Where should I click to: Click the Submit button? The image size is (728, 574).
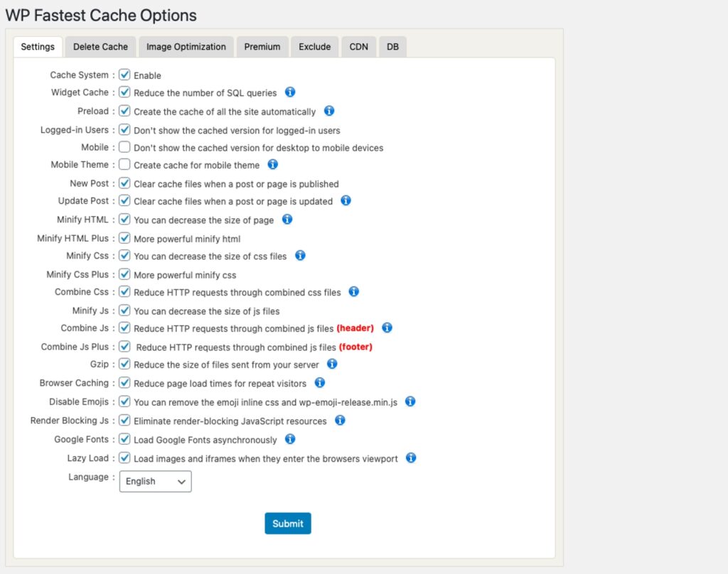click(288, 524)
